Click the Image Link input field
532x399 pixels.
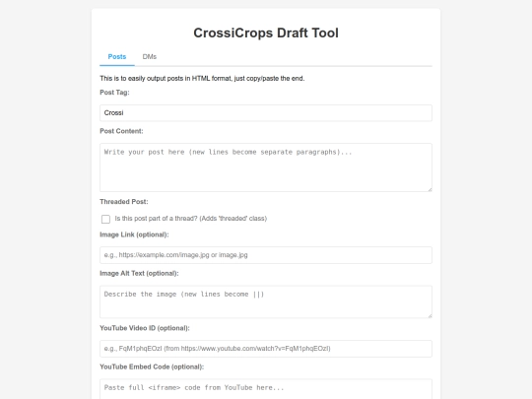(266, 255)
